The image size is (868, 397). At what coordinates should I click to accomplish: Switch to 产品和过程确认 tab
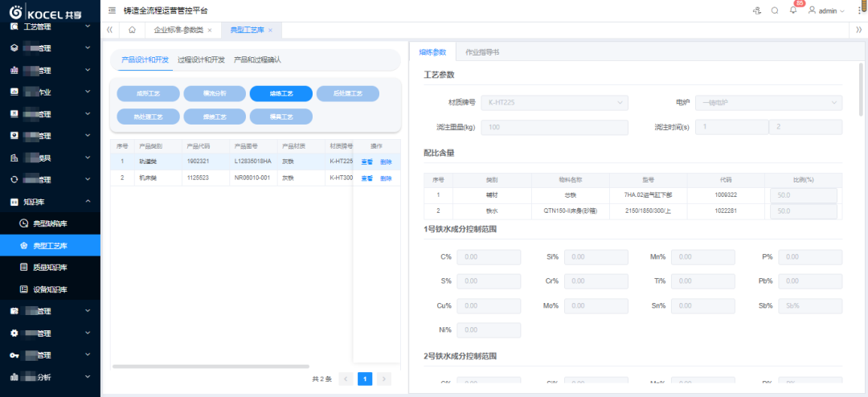pos(257,59)
